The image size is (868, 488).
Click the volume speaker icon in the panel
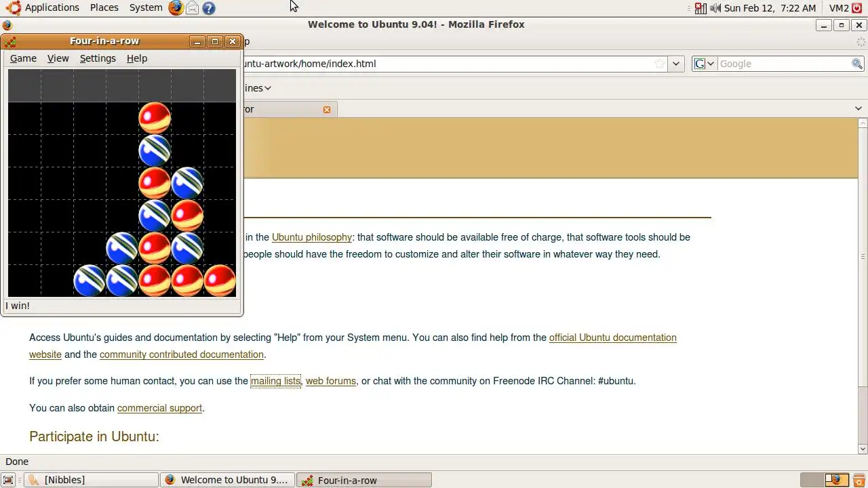715,8
